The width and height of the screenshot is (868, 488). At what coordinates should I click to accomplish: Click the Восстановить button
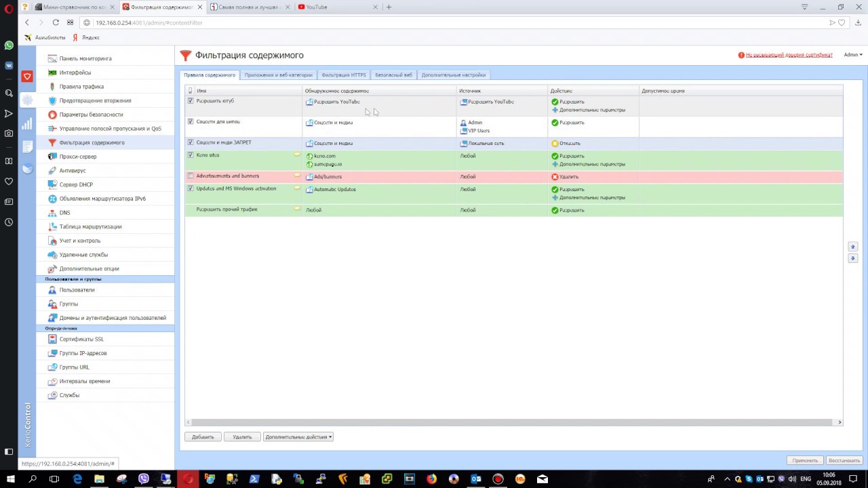844,460
